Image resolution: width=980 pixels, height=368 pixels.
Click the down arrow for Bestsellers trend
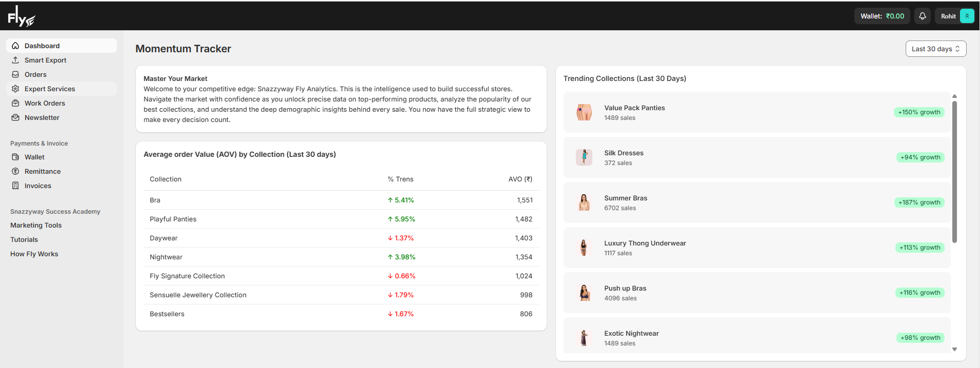point(390,314)
